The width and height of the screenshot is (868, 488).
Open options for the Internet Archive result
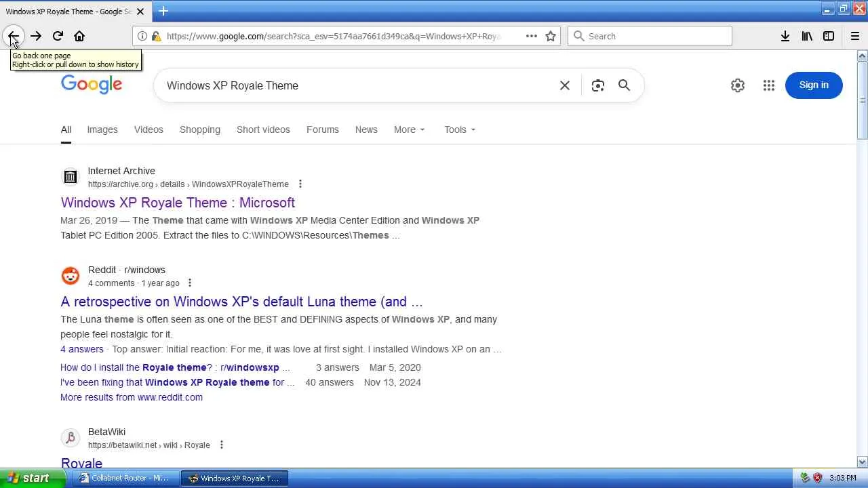point(300,184)
